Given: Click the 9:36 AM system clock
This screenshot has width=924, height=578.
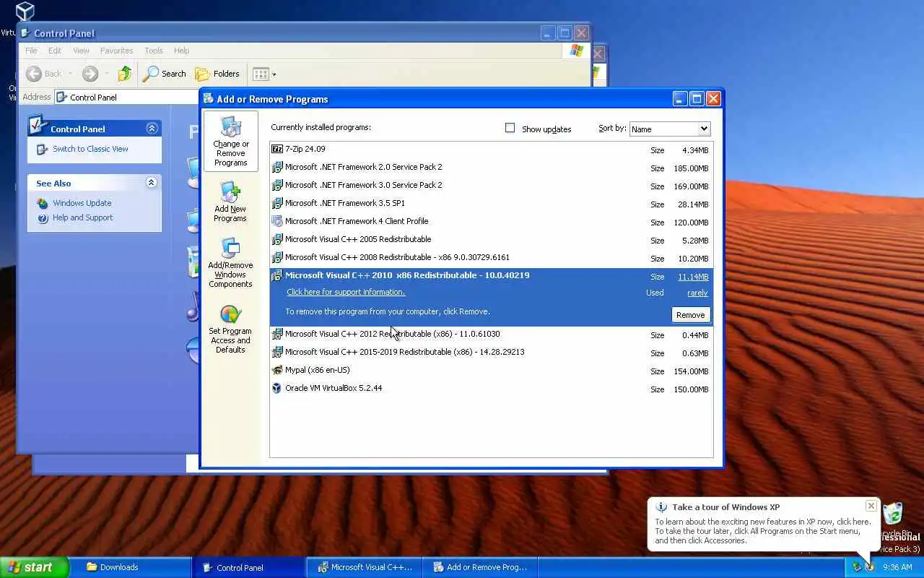Looking at the screenshot, I should pos(899,567).
